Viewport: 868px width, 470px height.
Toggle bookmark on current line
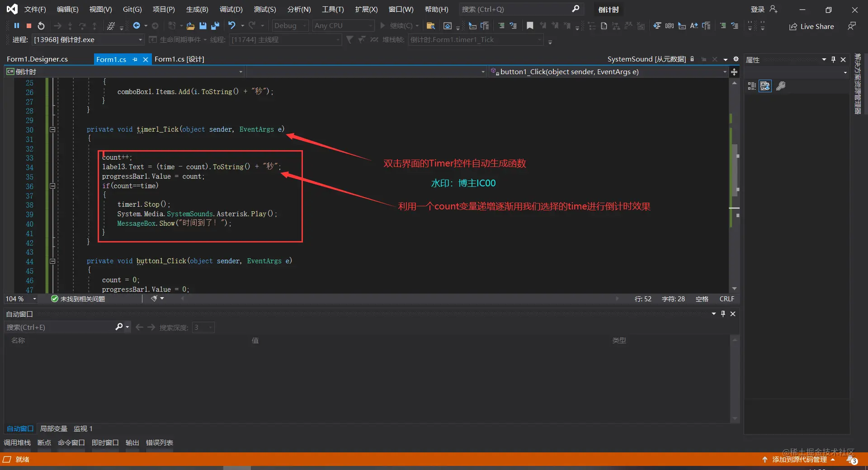(x=530, y=26)
